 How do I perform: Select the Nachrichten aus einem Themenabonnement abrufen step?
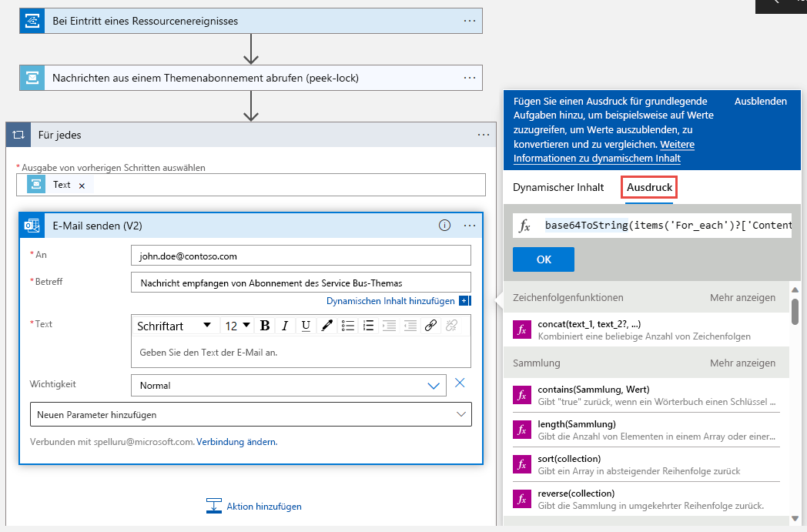(250, 78)
